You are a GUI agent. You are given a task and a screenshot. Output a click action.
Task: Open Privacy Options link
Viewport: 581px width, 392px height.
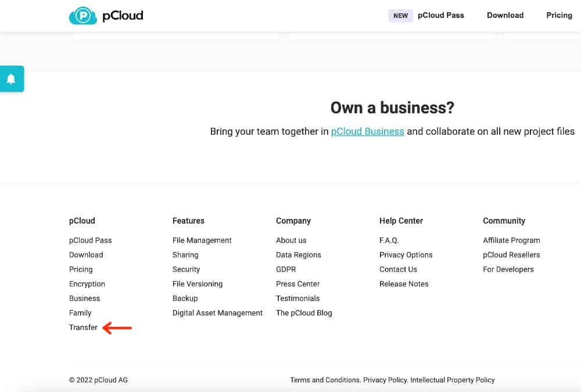[406, 255]
